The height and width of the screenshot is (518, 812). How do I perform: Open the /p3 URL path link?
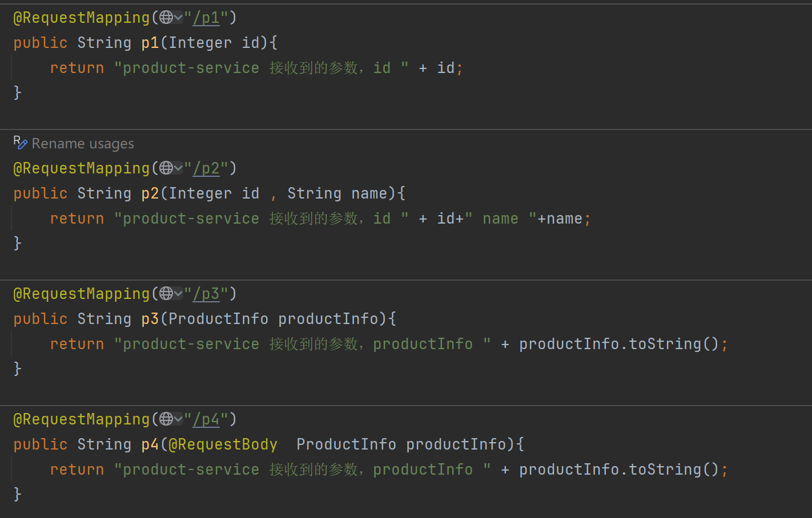(206, 294)
